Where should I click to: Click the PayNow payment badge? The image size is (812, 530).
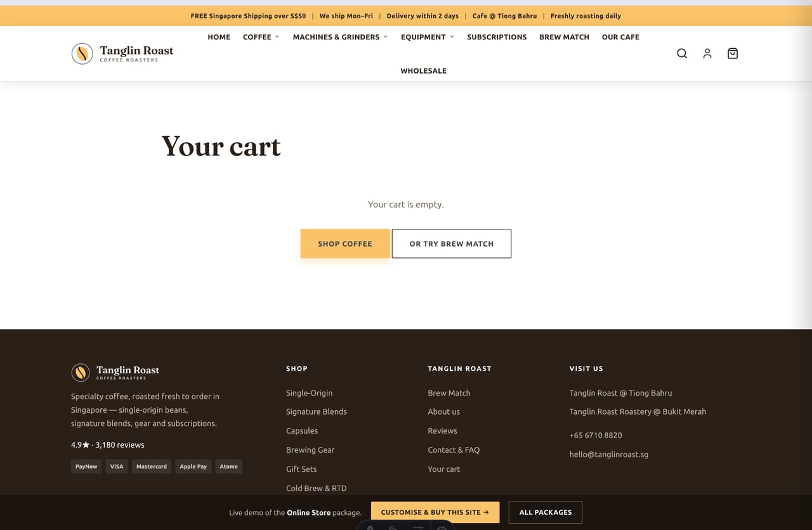(x=86, y=467)
